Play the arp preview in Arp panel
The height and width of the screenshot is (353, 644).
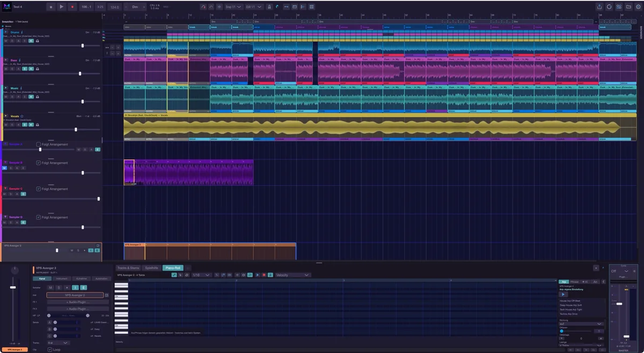(x=563, y=294)
